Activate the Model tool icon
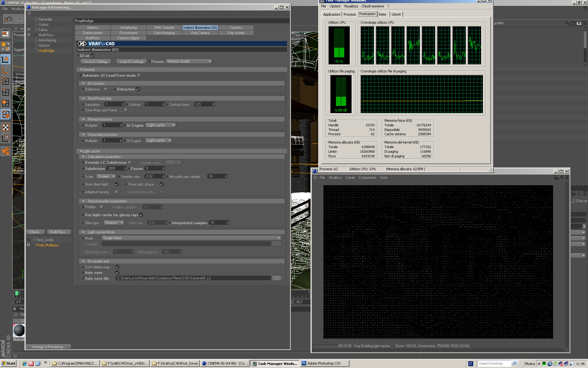588x368 pixels. [x=6, y=59]
